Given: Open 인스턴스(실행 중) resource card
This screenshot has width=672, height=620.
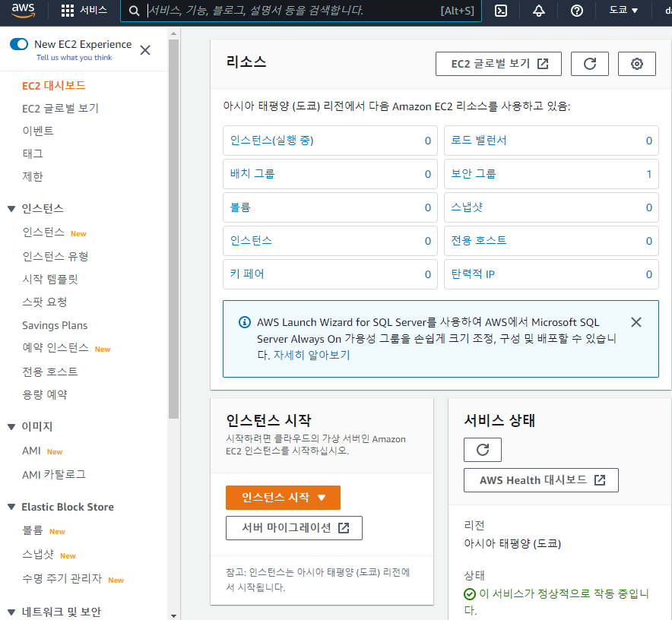Looking at the screenshot, I should 330,141.
